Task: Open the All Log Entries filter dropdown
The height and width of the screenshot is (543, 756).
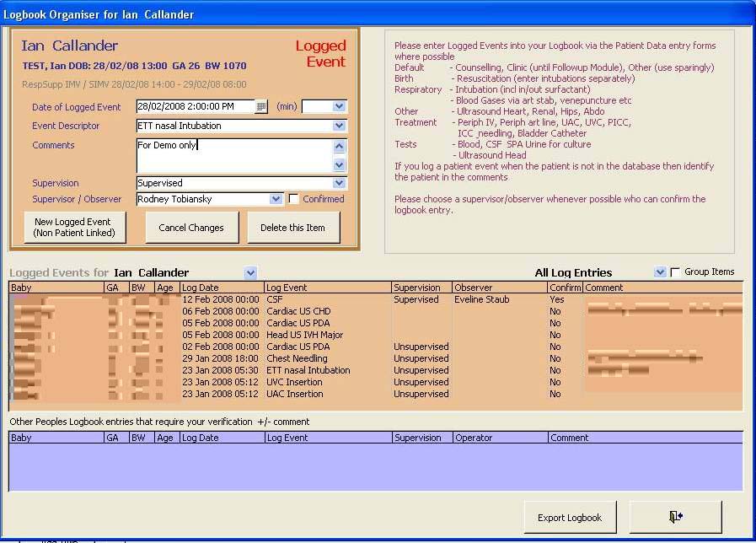Action: coord(660,272)
